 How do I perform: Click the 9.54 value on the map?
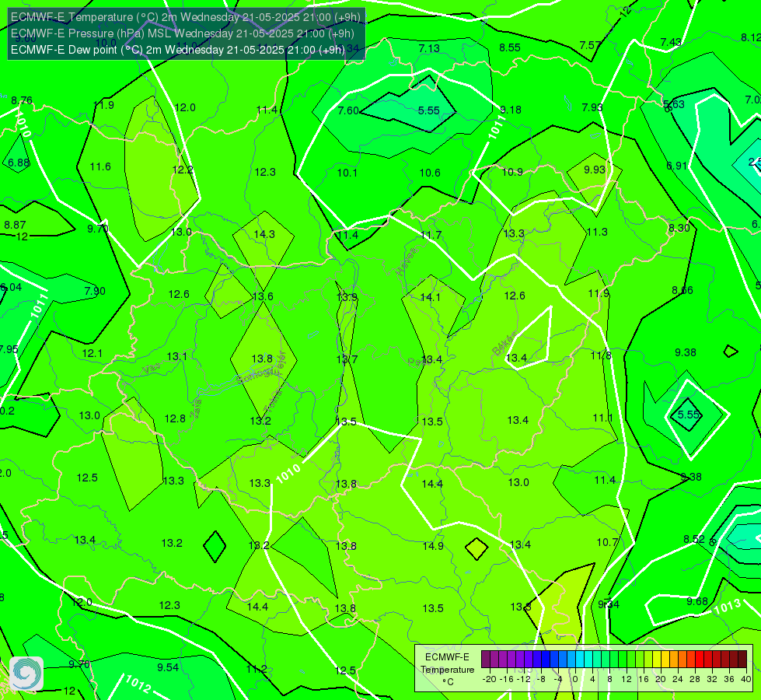pyautogui.click(x=168, y=667)
